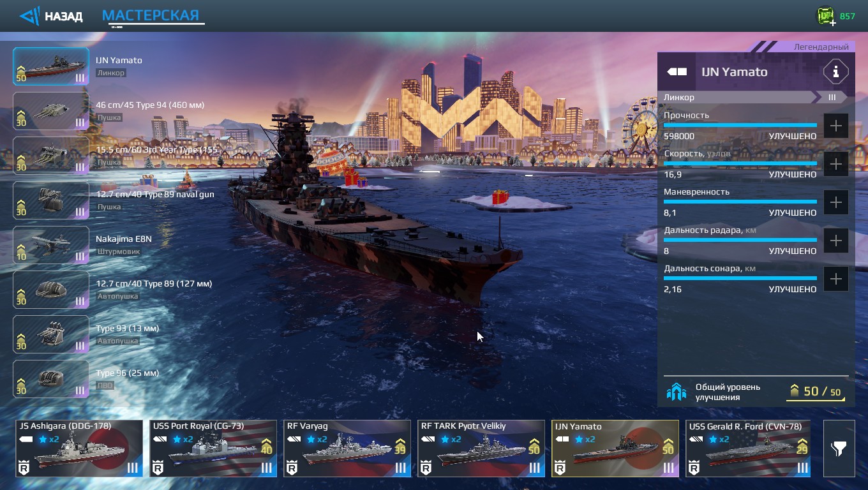Click the Скорость progress bar
The height and width of the screenshot is (490, 868).
740,163
